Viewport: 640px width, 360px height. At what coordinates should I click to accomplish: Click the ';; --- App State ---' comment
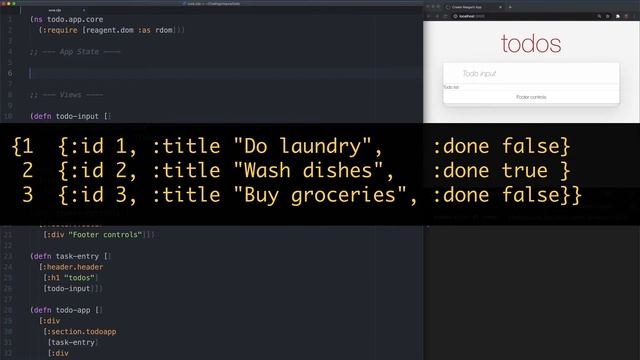coord(75,52)
